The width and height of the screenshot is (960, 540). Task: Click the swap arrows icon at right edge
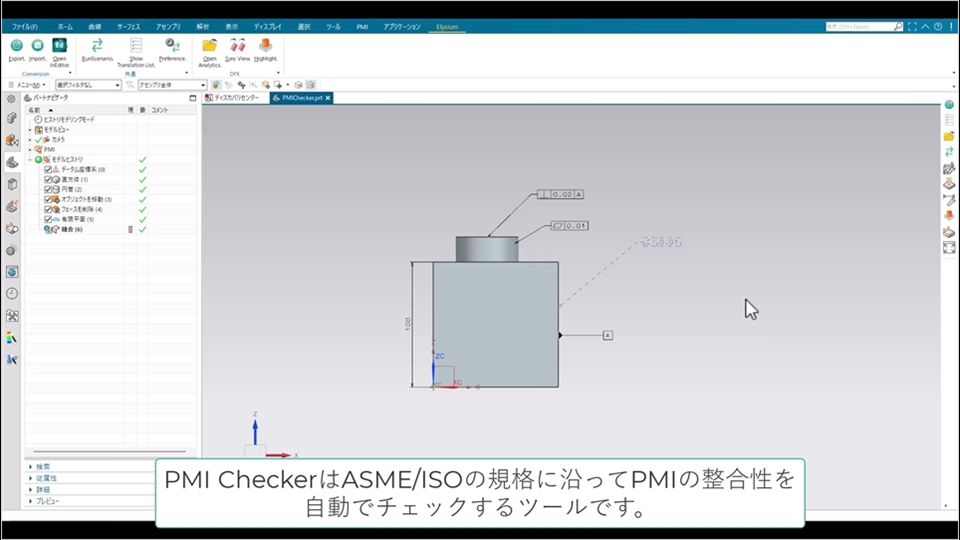949,152
